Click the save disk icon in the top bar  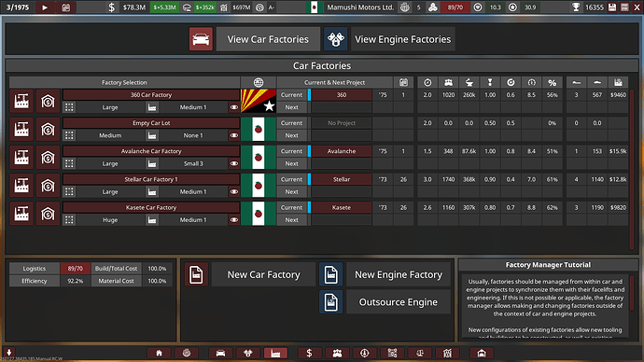pos(612,7)
